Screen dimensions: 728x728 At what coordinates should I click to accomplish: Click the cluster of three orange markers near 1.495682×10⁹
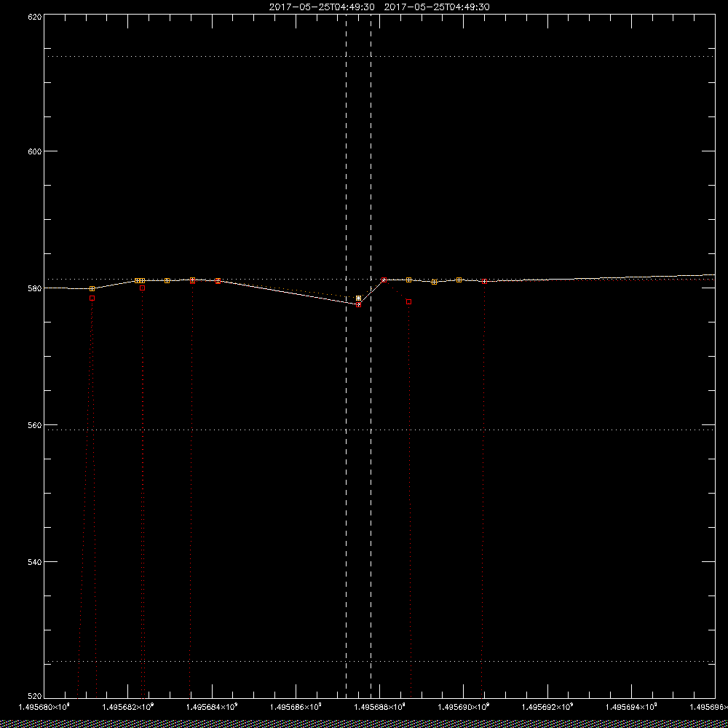[140, 281]
